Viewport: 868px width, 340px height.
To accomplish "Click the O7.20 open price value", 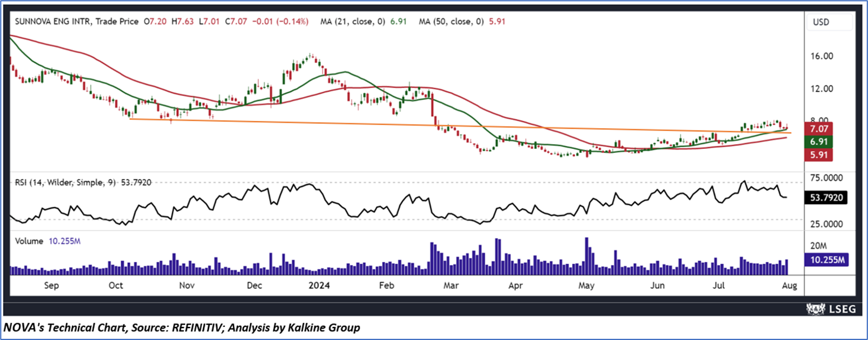I will [x=155, y=21].
